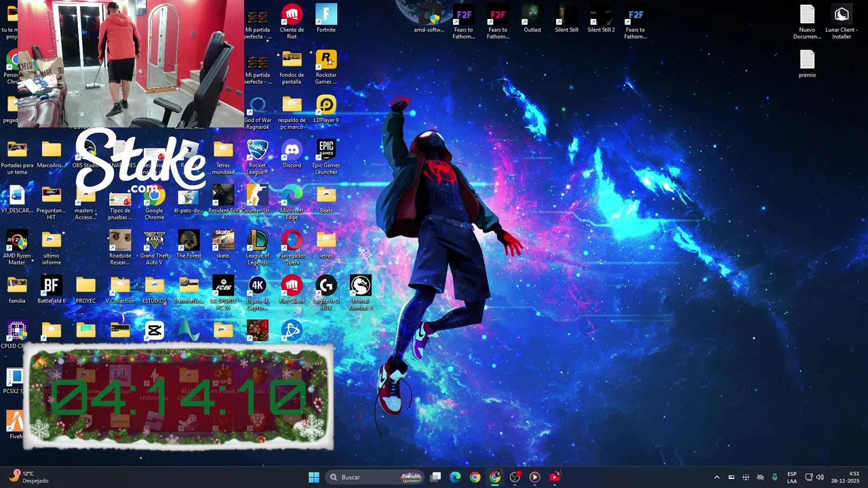Open Logitech G HUB shortcut
This screenshot has height=488, width=868.
326,293
